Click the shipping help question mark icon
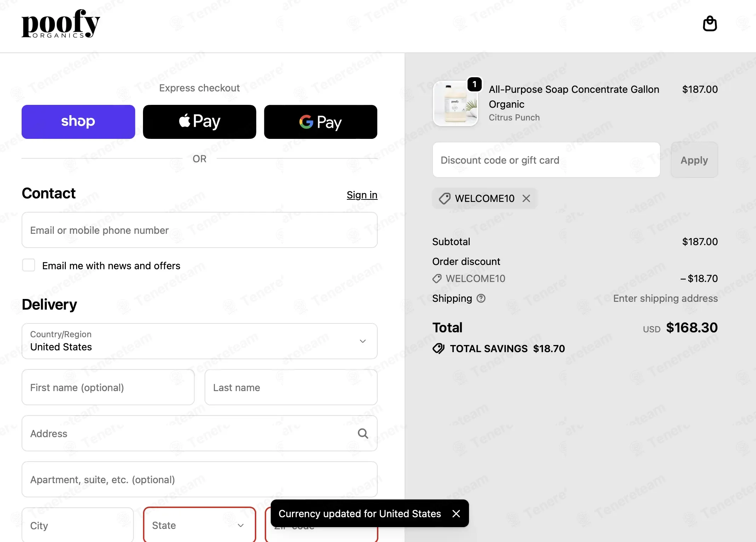756x542 pixels. pyautogui.click(x=481, y=298)
